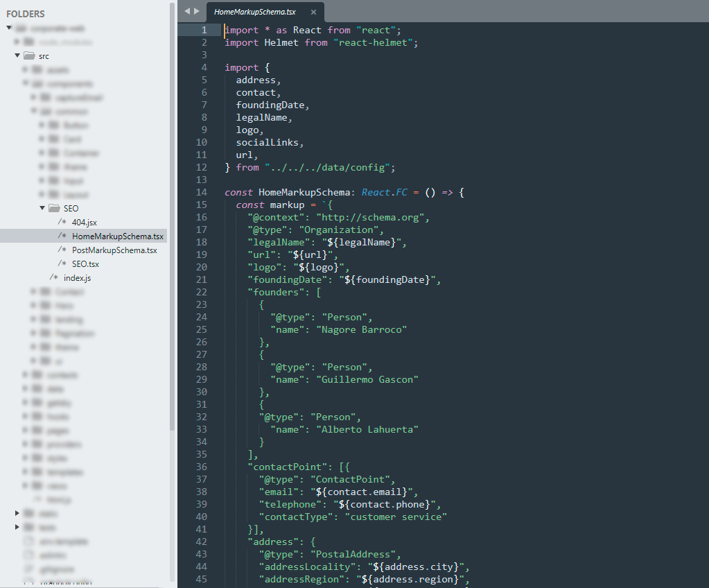Image resolution: width=709 pixels, height=588 pixels.
Task: Click "Alberto Lahuerta" name string
Action: coord(367,429)
